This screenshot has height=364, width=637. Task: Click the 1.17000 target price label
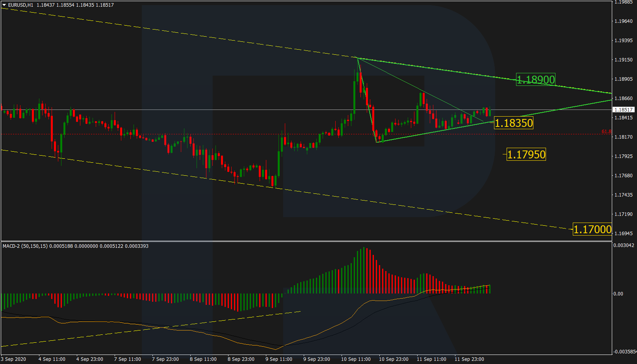[x=592, y=229]
